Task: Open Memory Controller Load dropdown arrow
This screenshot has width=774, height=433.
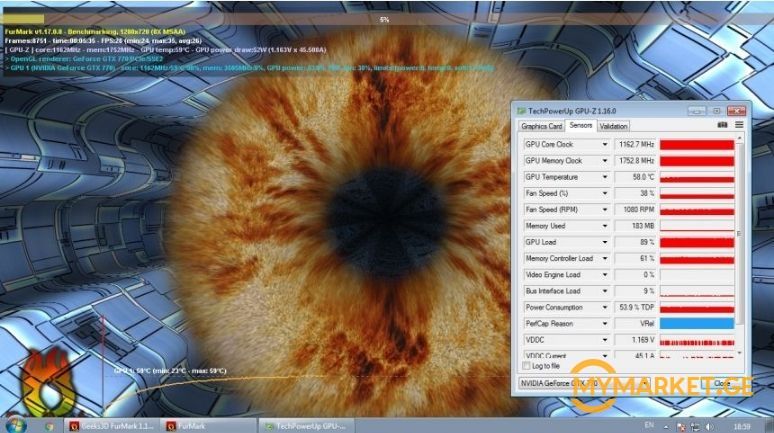Action: point(605,258)
